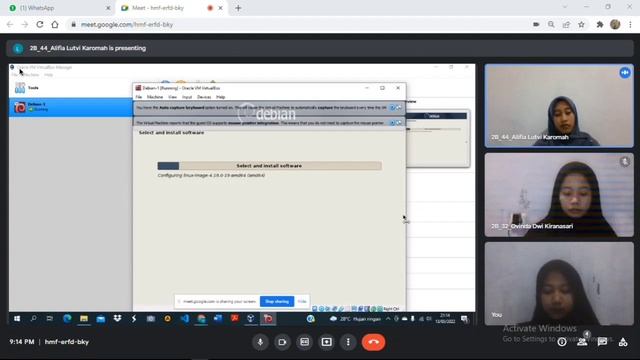
Task: Open the browser extensions puzzle icon
Action: pos(600,24)
